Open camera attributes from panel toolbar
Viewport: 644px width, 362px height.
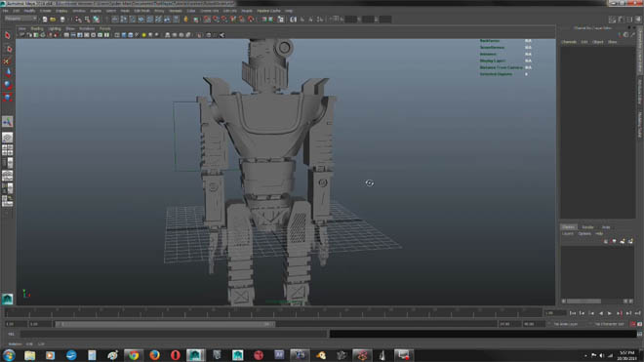point(29,35)
